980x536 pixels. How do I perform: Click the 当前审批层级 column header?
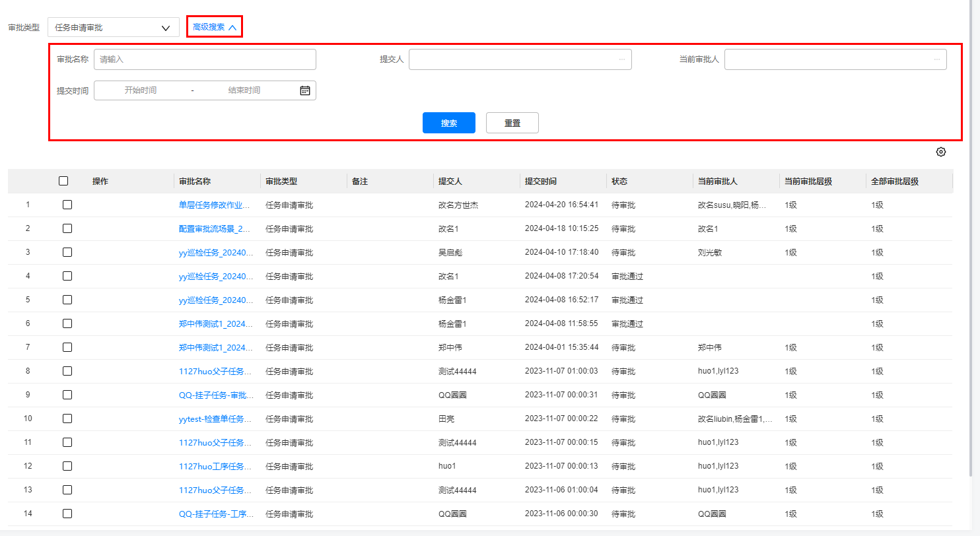(808, 181)
